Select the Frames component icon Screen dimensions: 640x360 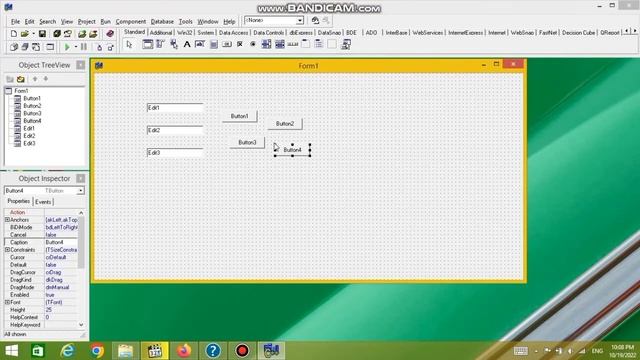(x=147, y=44)
